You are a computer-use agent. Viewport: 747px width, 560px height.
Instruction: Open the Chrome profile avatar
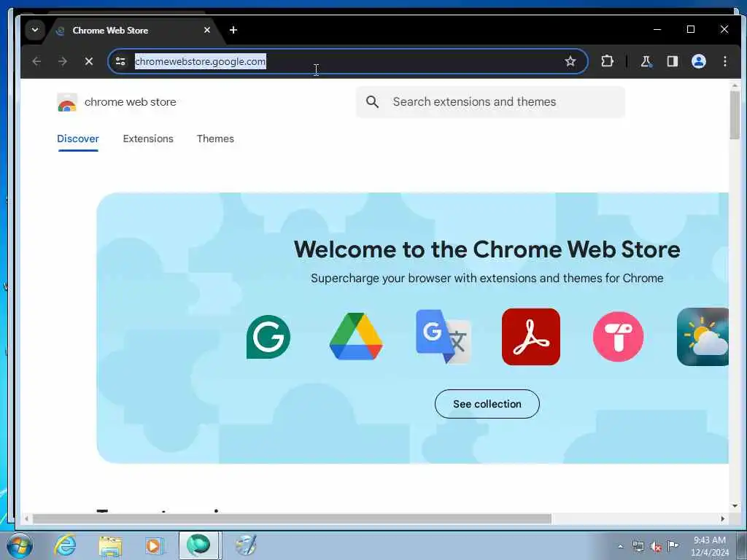[x=698, y=61]
